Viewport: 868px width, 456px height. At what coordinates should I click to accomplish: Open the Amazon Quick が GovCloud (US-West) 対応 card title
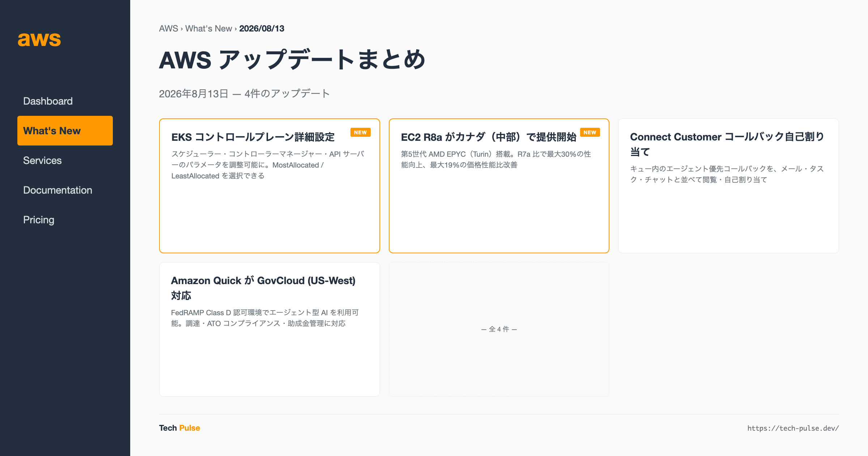pyautogui.click(x=263, y=288)
